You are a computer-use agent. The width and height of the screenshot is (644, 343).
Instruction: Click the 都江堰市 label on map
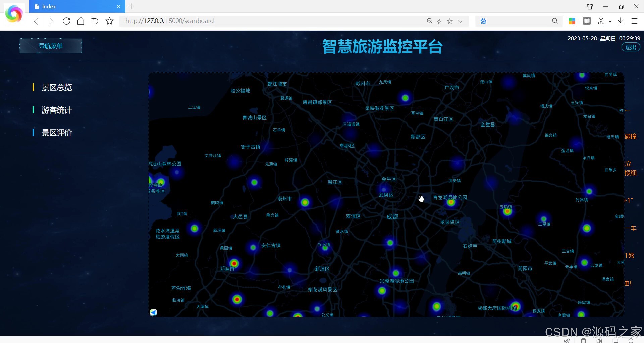277,84
